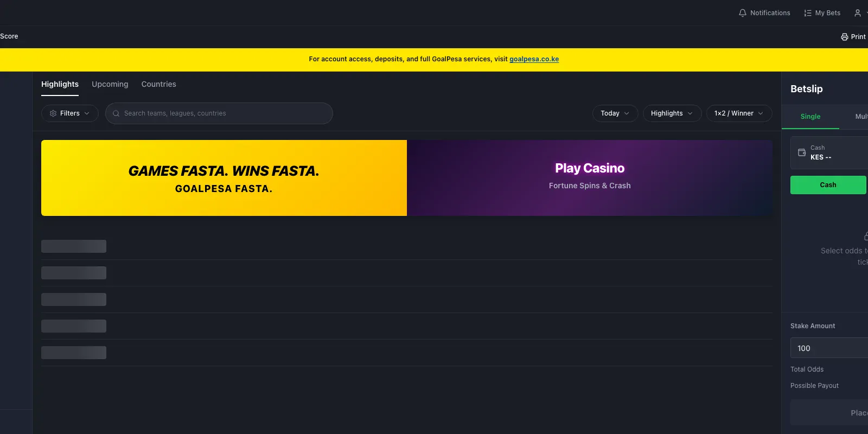
Task: Click the Cash wallet icon
Action: (x=802, y=152)
